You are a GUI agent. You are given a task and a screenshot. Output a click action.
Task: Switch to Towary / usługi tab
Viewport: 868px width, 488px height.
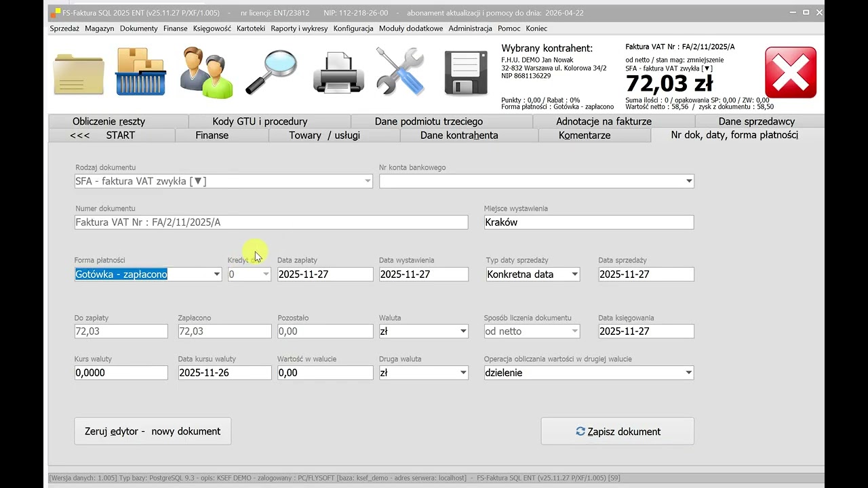point(335,135)
